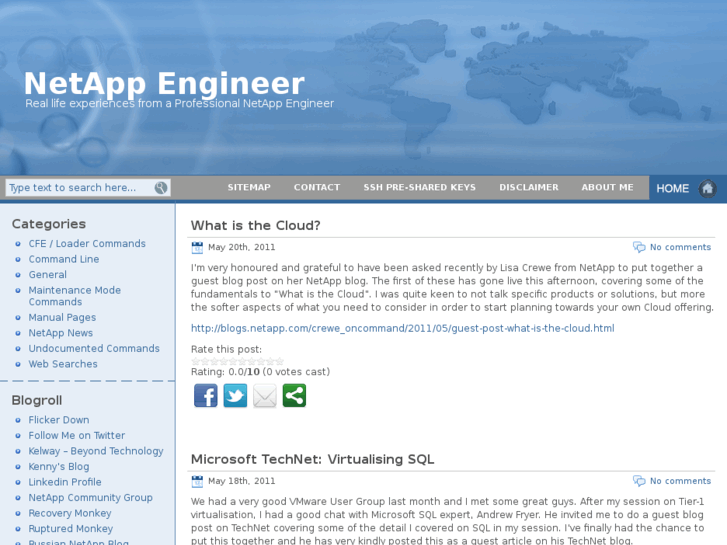
Task: Click the calendar icon beside May 20th, 2011
Action: tap(197, 248)
